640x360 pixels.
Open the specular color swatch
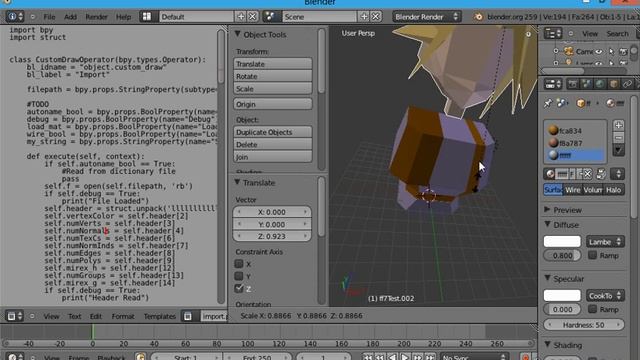pyautogui.click(x=562, y=296)
